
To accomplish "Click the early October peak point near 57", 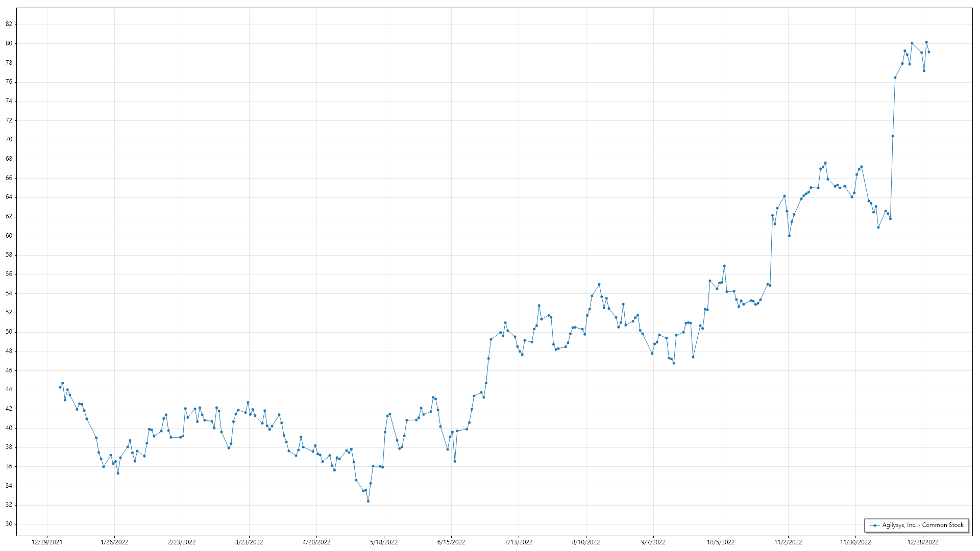I will tap(724, 266).
